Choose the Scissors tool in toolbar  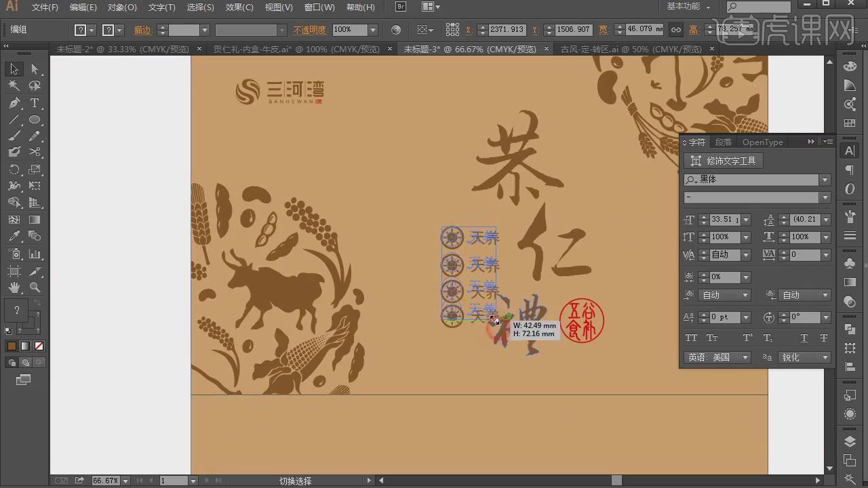tap(35, 152)
